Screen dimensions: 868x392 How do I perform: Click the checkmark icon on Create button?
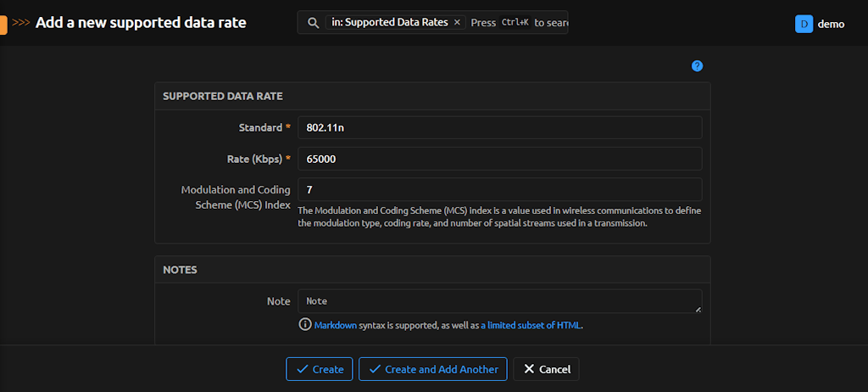302,369
